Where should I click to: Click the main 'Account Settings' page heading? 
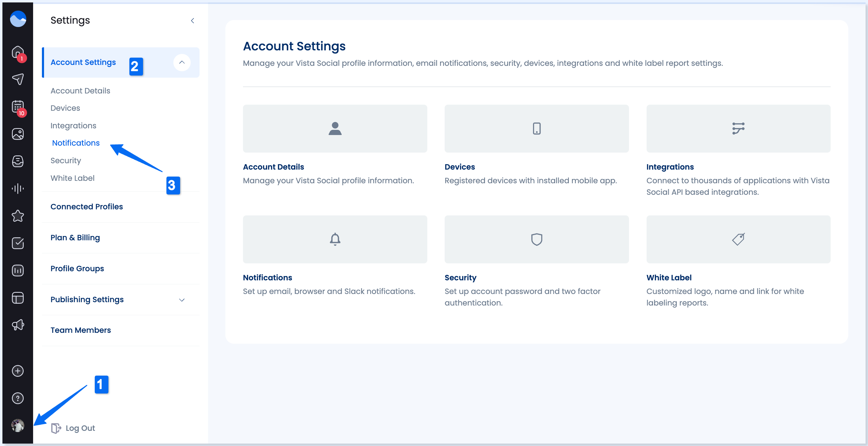tap(294, 46)
